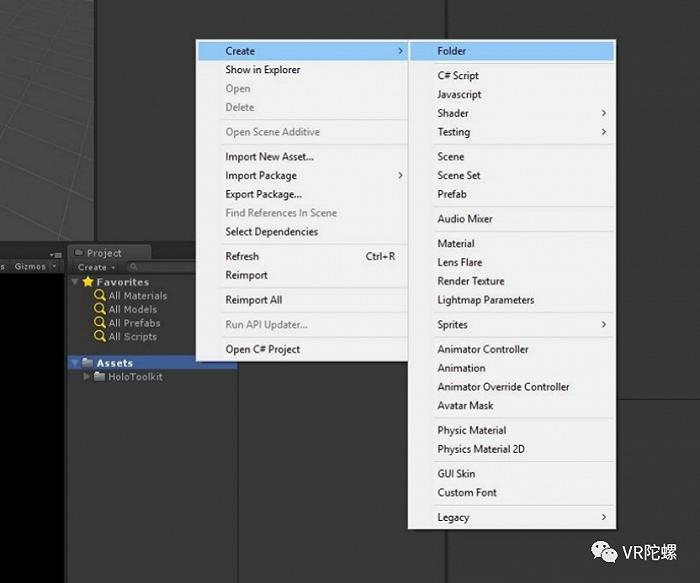700x583 pixels.
Task: Click the All Materials search icon
Action: 100,295
